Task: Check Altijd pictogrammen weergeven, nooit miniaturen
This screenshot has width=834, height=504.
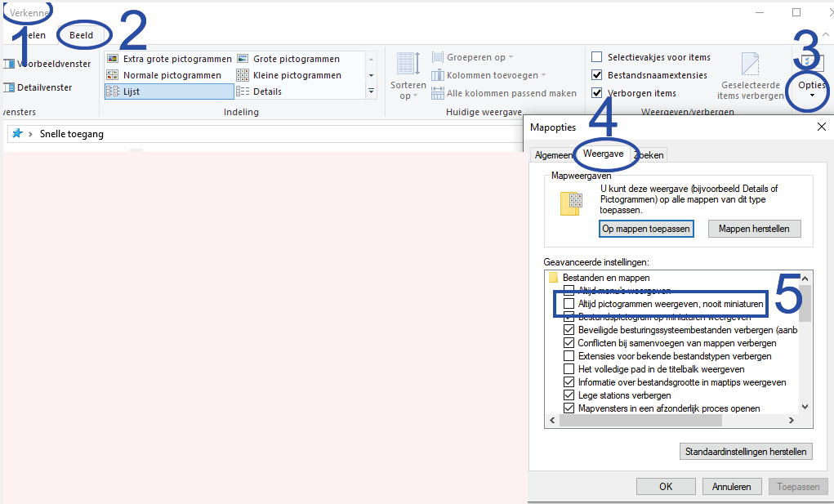Action: [569, 304]
